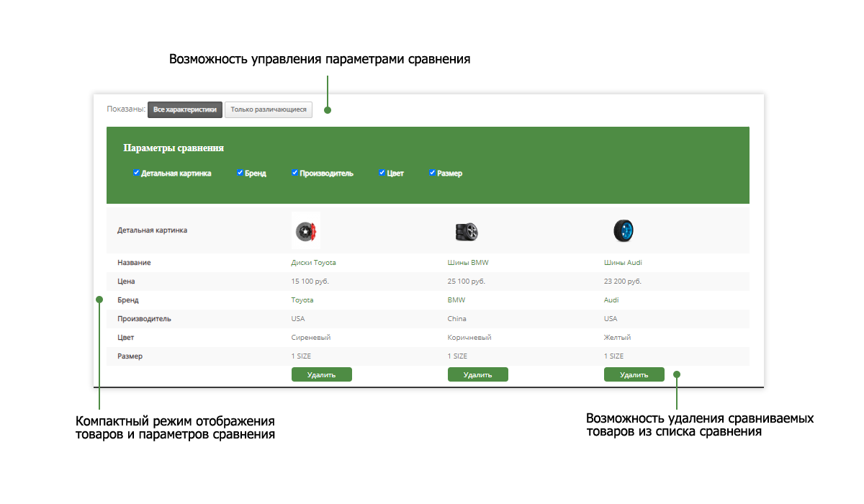
Task: Remove Диски Toyota with its Удалить button
Action: [322, 374]
